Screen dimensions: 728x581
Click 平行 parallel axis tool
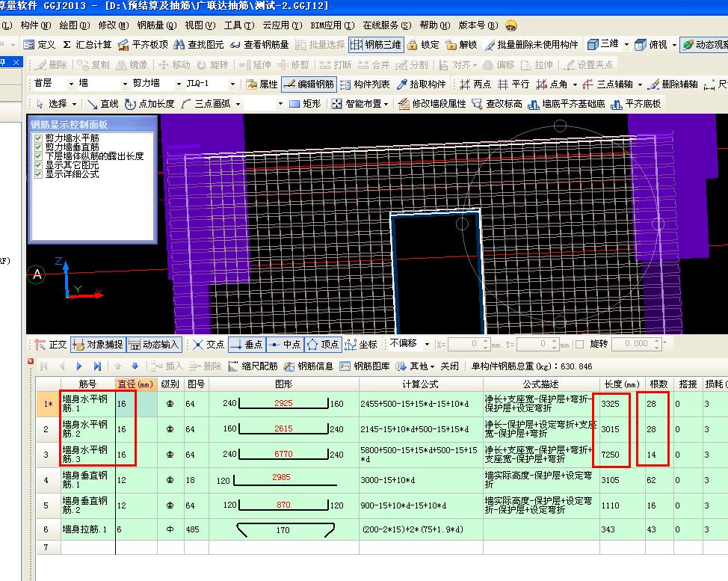tap(513, 84)
